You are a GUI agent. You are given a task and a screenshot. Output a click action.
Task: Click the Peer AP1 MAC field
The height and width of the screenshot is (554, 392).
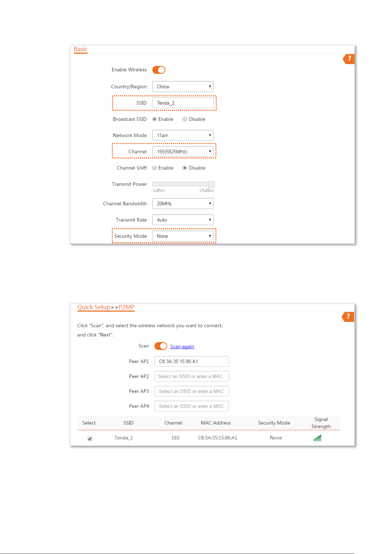click(x=192, y=361)
